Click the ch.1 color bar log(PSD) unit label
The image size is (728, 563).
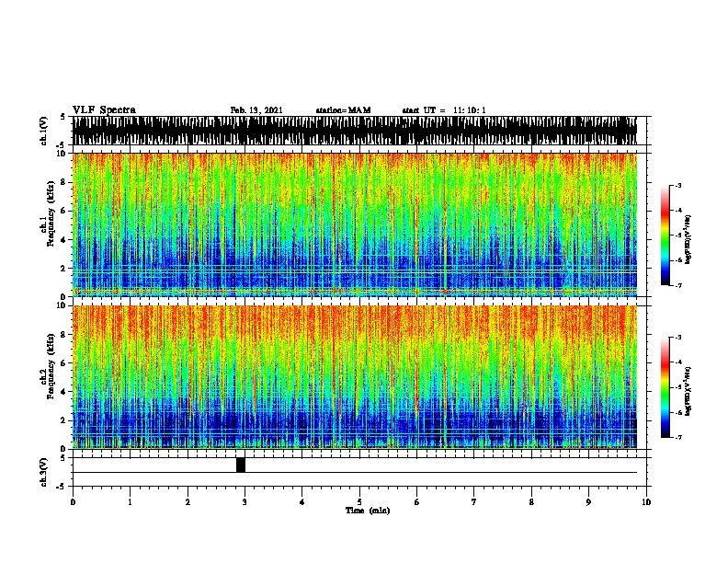point(688,240)
